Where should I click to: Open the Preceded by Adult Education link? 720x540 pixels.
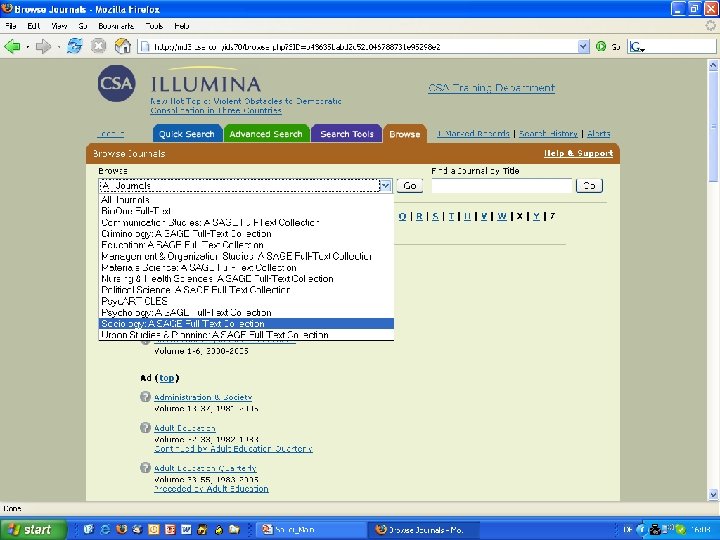(211, 489)
